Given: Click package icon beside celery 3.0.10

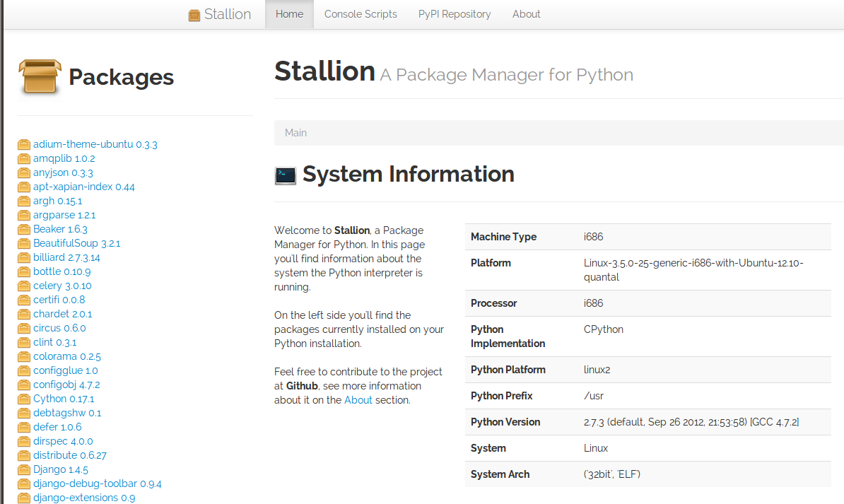Looking at the screenshot, I should [x=24, y=286].
